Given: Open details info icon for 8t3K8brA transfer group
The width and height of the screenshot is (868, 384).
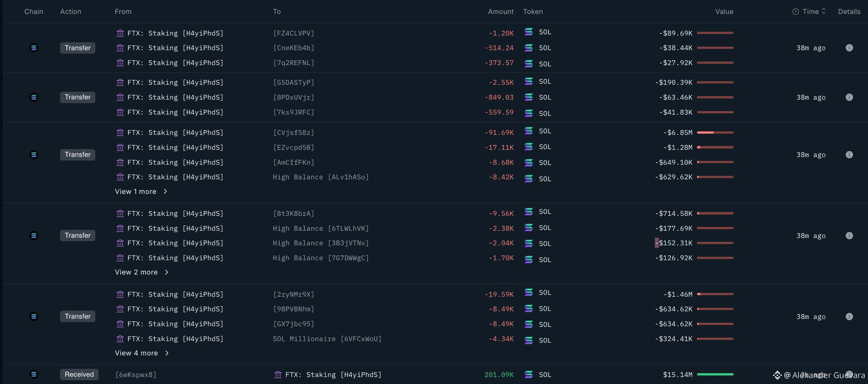Looking at the screenshot, I should point(849,235).
